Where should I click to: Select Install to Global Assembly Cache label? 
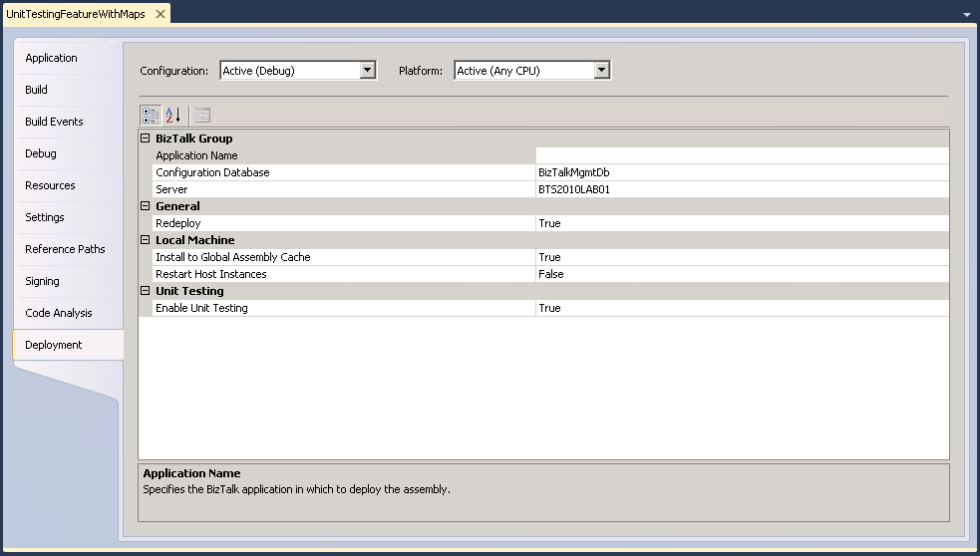232,257
